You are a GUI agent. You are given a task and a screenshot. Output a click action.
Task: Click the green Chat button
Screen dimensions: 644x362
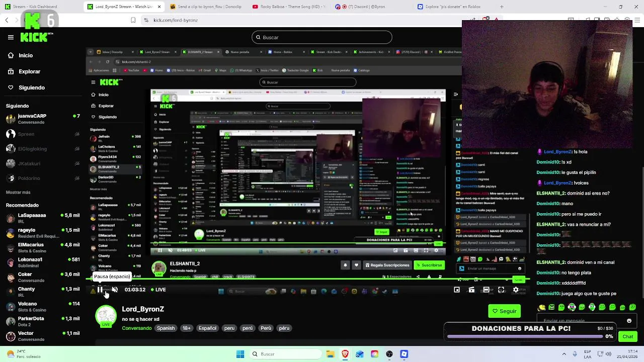click(x=627, y=336)
